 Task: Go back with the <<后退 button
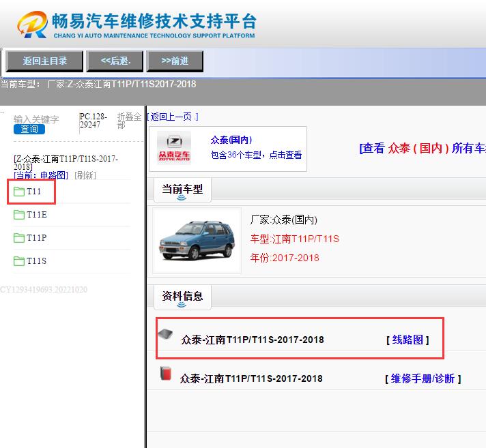pyautogui.click(x=115, y=61)
